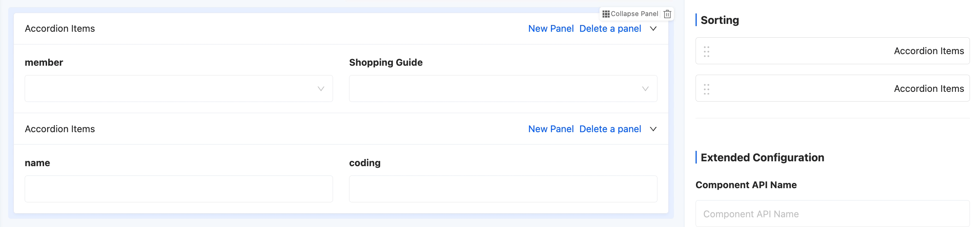Open the Shopping Guide dropdown
Viewport: 980px width, 227px height.
(503, 88)
